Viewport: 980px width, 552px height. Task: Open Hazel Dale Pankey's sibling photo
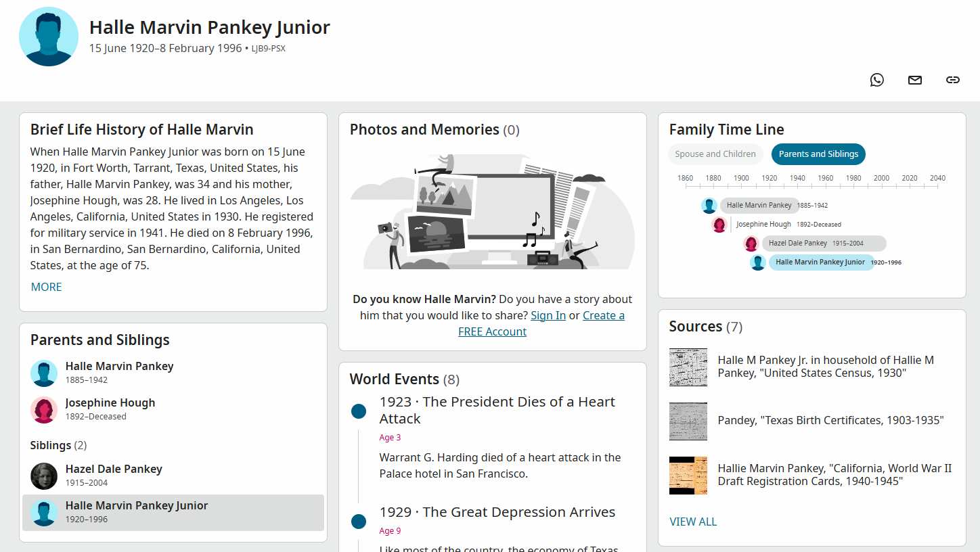tap(44, 476)
